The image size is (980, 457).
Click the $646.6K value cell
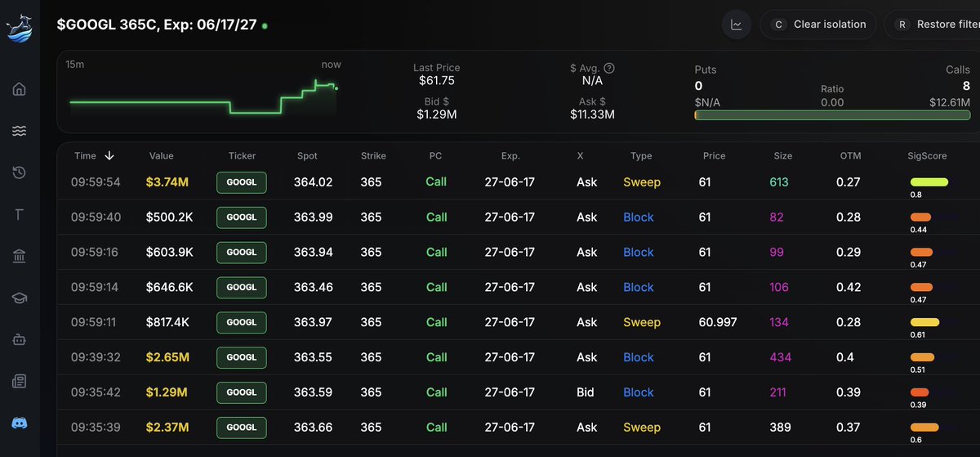point(170,287)
